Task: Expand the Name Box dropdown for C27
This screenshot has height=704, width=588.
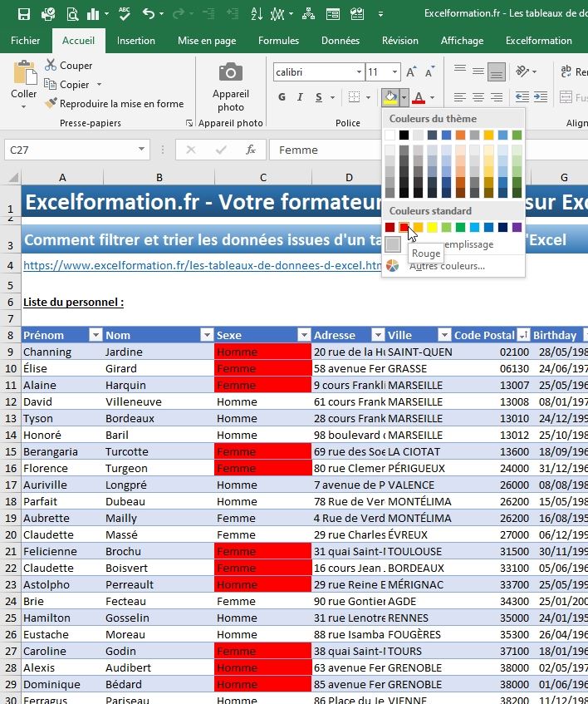Action: (x=141, y=150)
